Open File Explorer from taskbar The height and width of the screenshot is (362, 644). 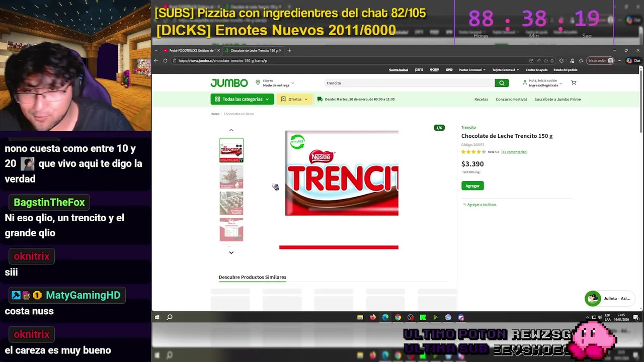[x=360, y=317]
